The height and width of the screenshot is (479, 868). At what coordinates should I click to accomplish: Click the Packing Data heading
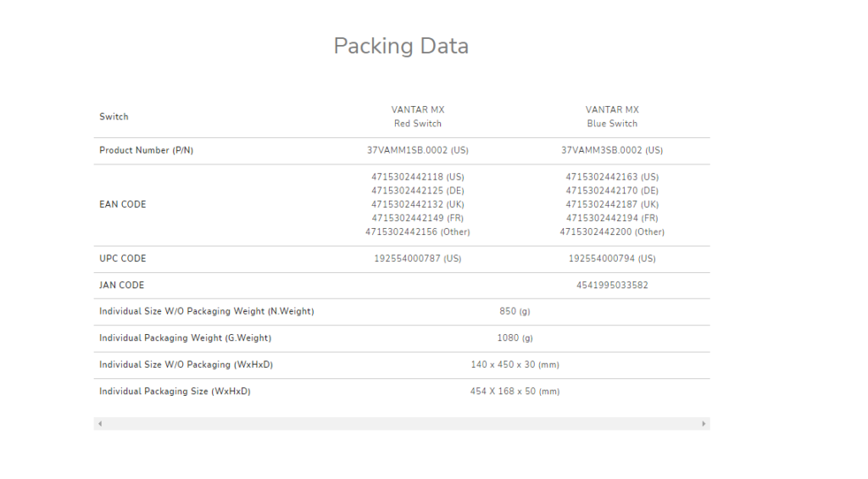401,46
